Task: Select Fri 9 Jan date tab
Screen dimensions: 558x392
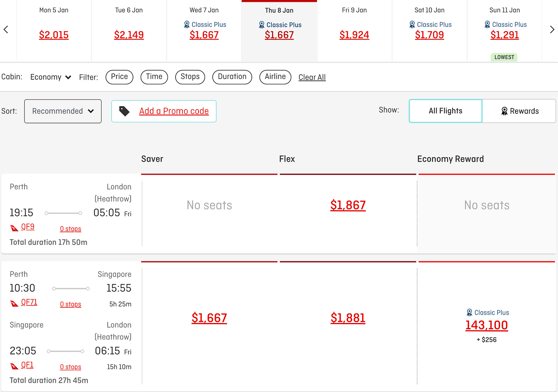Action: [x=354, y=31]
